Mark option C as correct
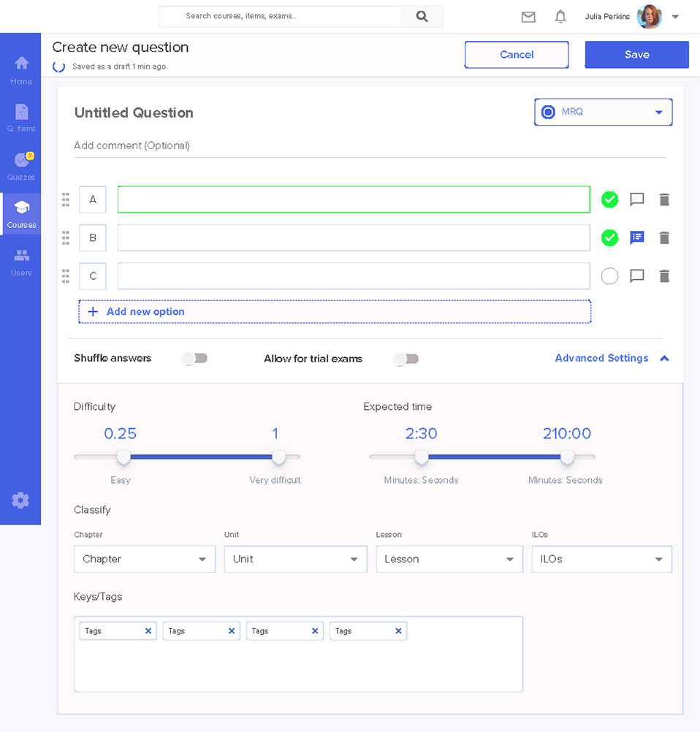 point(609,276)
